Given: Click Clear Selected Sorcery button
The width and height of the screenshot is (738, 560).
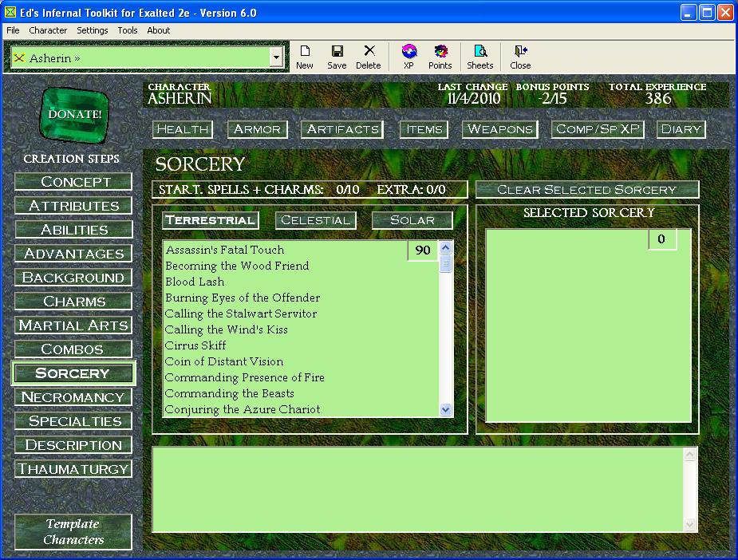Looking at the screenshot, I should (587, 190).
